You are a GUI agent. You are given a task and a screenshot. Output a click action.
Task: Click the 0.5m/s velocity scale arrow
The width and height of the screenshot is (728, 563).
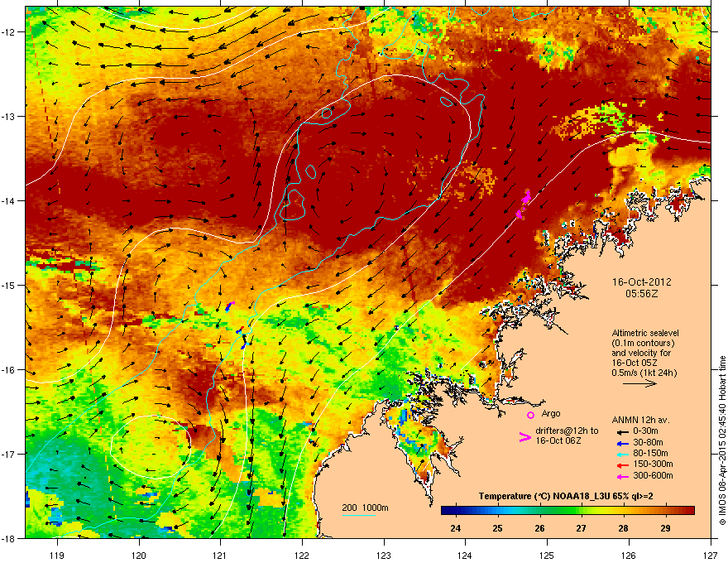pos(639,383)
